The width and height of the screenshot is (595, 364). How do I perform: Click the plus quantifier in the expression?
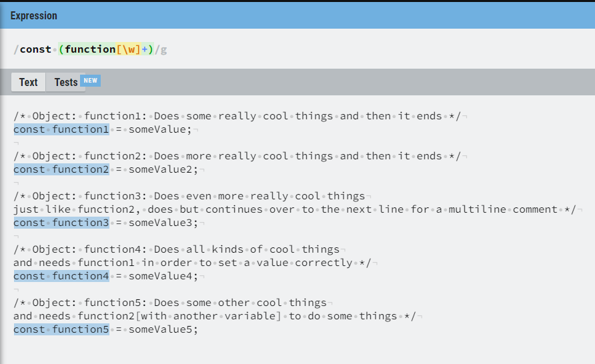[x=144, y=49]
